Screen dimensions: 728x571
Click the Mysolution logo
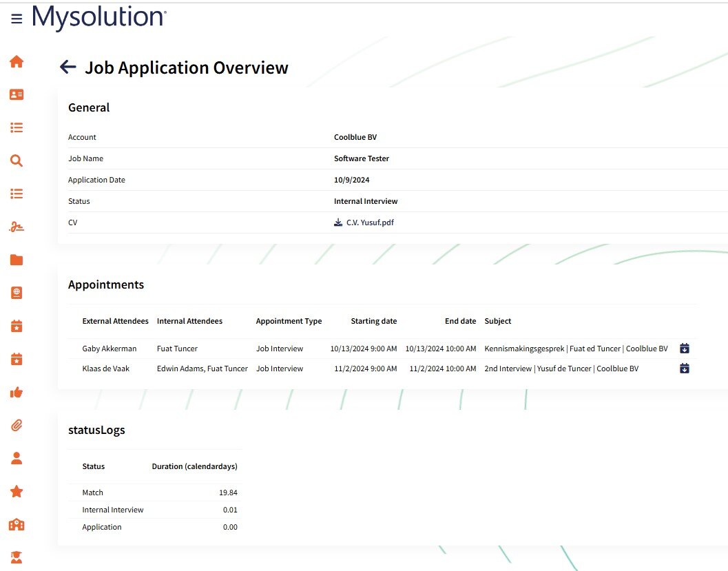[x=99, y=18]
